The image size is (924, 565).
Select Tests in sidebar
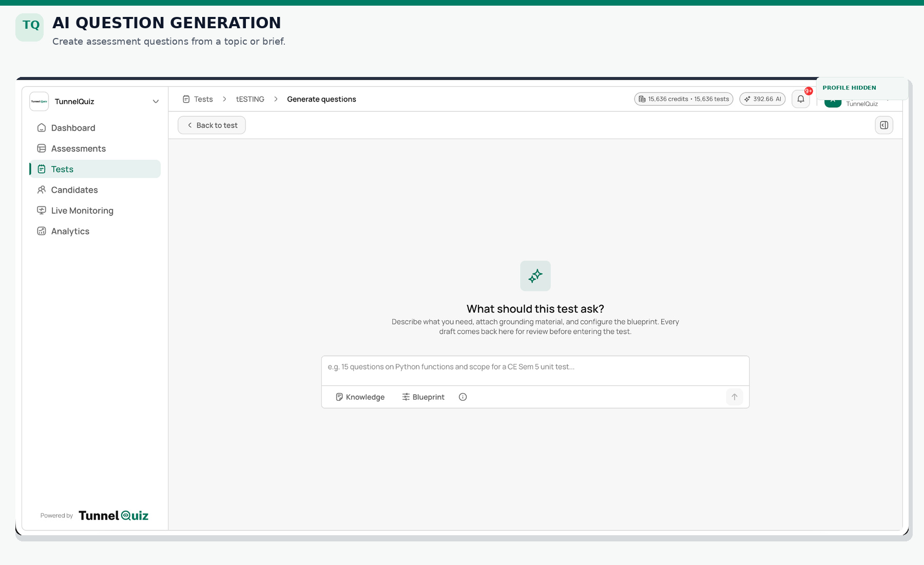pos(95,169)
